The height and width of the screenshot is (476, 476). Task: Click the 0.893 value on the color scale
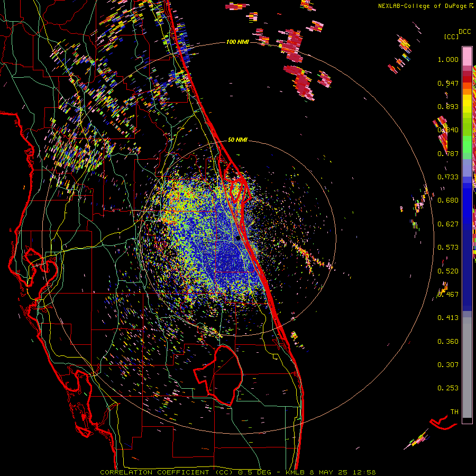tap(448, 106)
